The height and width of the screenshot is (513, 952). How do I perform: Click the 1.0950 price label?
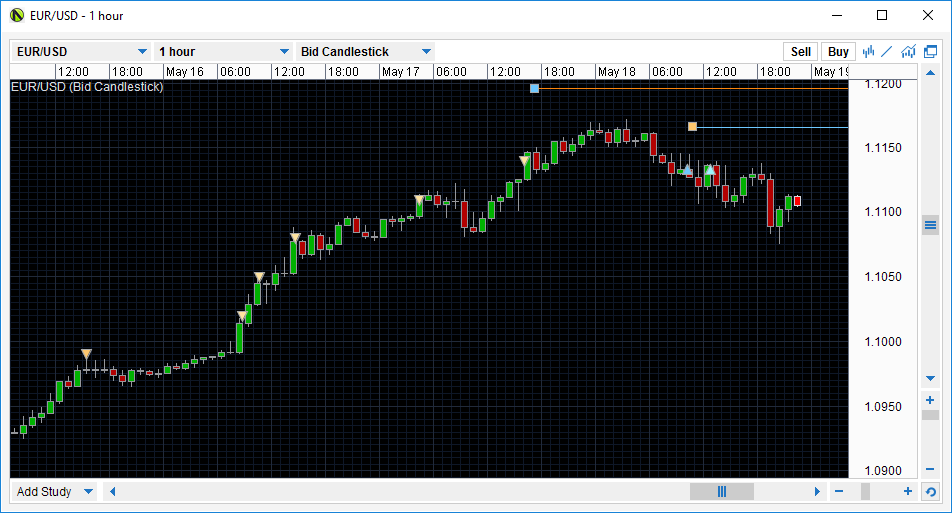tap(883, 406)
